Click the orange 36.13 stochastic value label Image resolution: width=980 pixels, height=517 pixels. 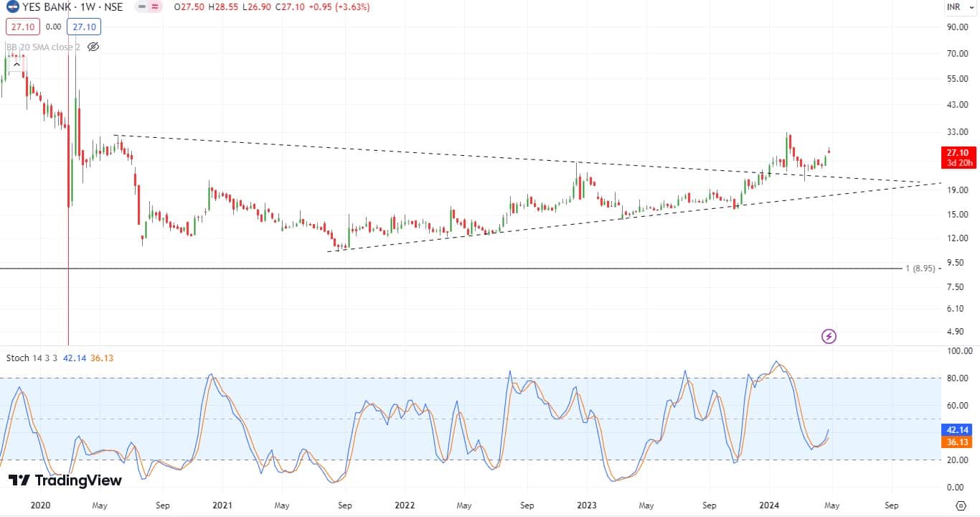pos(958,443)
